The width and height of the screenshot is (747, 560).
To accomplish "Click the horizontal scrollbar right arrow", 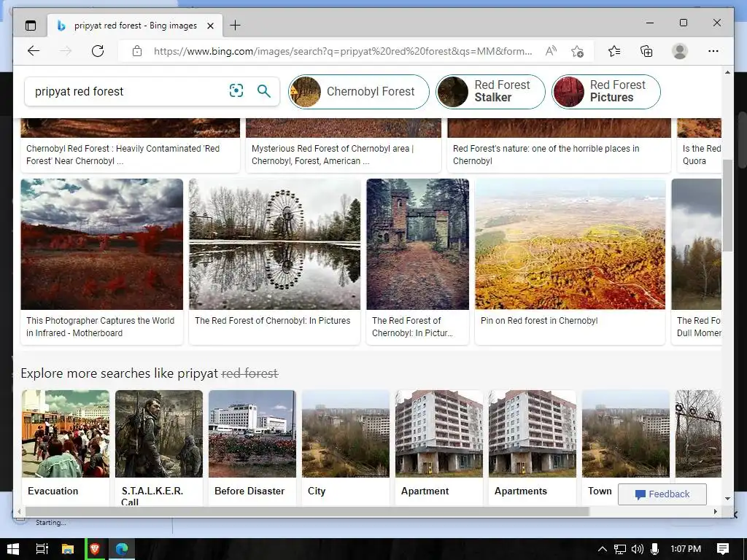I will (716, 511).
